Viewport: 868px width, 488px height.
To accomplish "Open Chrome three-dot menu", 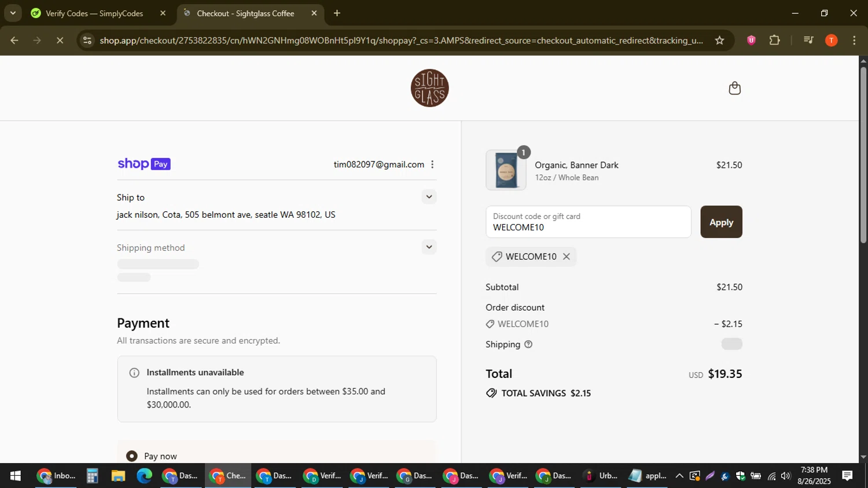I will (x=854, y=41).
